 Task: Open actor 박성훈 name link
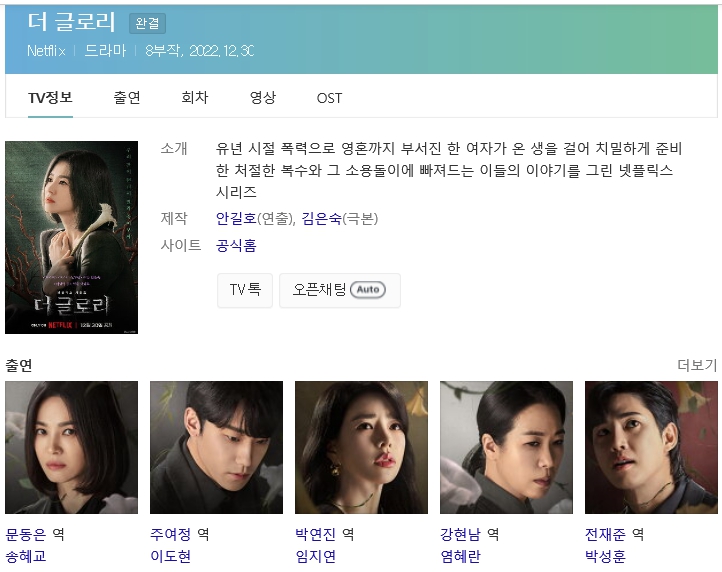coord(605,556)
